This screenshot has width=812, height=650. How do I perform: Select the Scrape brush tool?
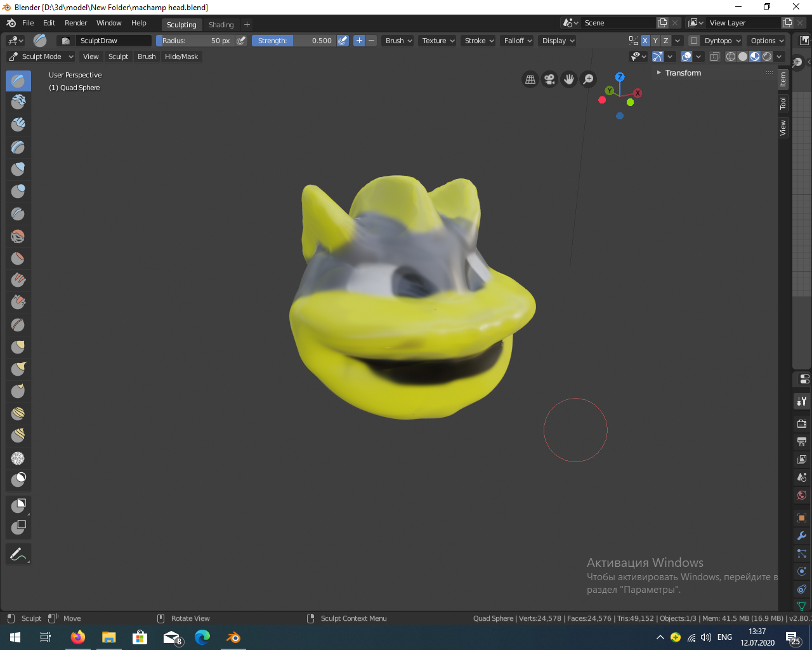18,303
